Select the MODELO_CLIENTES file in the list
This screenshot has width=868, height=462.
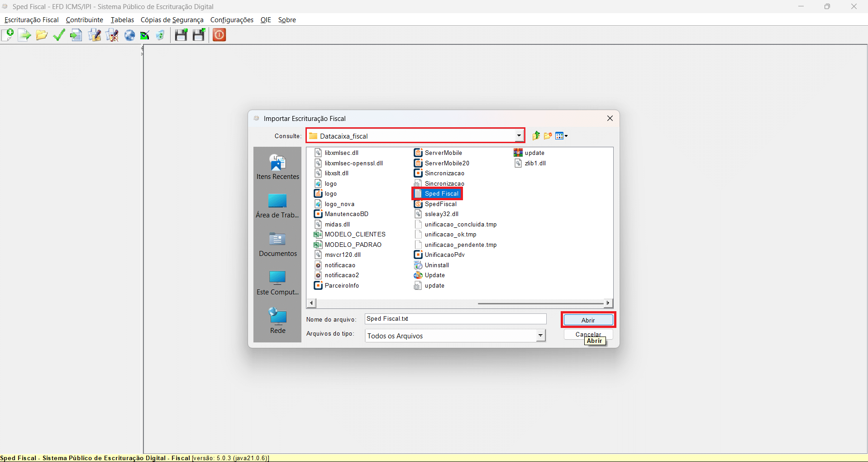tap(355, 234)
